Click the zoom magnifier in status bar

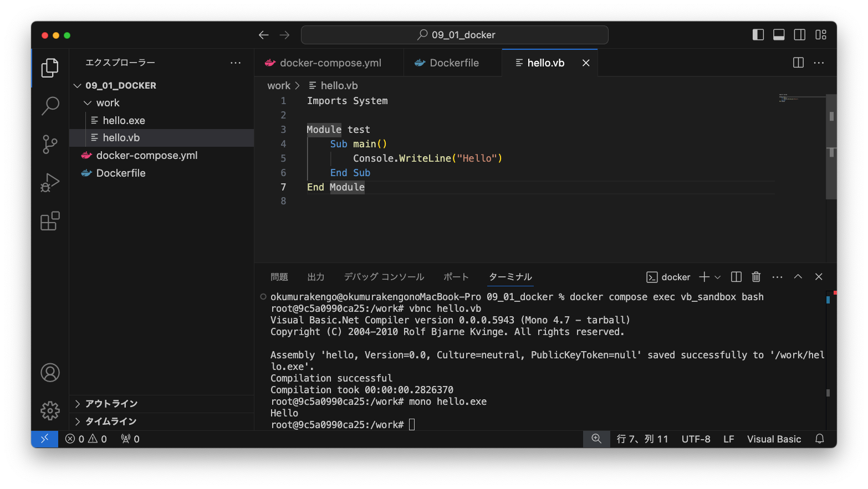coord(596,439)
